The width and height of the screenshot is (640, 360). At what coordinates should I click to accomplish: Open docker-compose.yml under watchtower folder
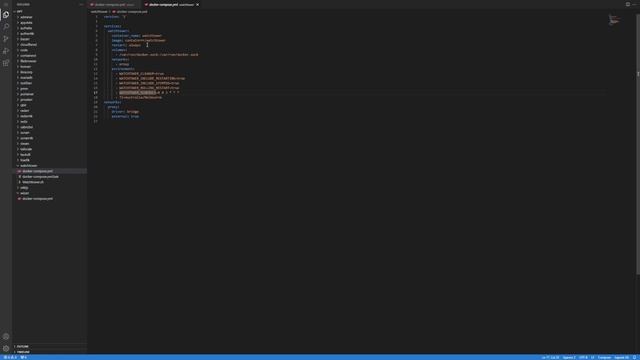pyautogui.click(x=38, y=171)
